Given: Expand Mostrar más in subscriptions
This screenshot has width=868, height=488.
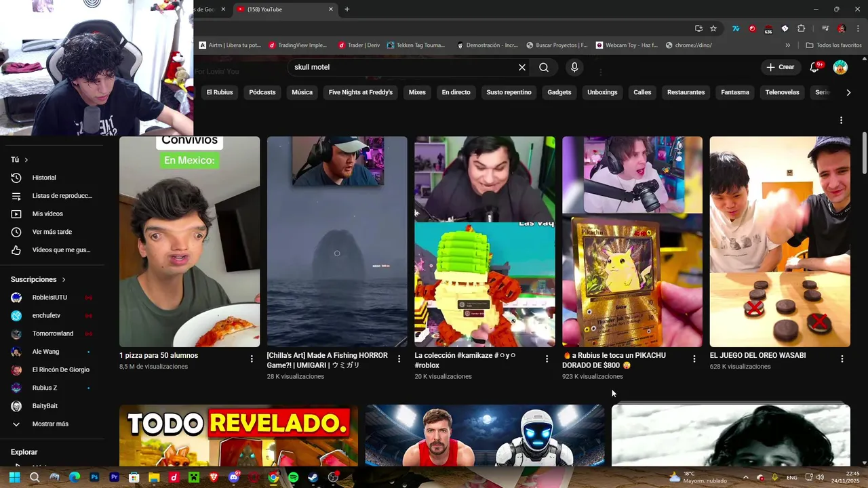Looking at the screenshot, I should 51,424.
